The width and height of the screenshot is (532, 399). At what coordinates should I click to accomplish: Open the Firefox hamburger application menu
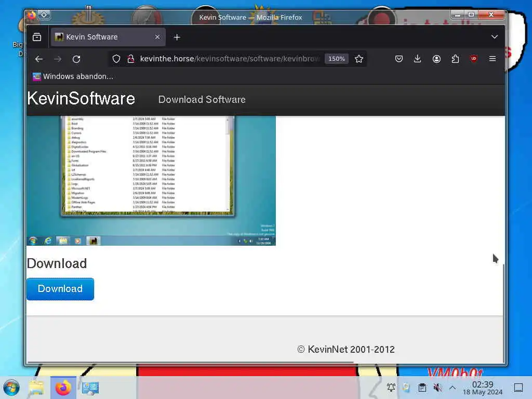(x=493, y=59)
